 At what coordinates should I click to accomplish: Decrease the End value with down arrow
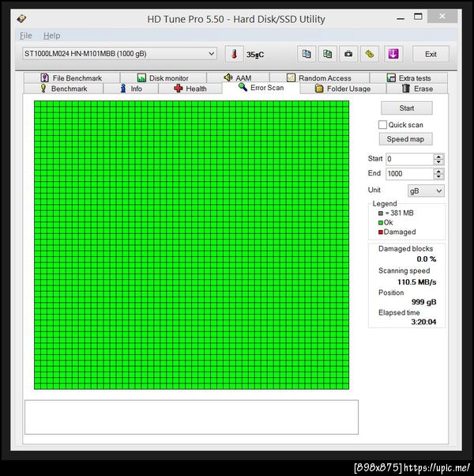coord(438,176)
